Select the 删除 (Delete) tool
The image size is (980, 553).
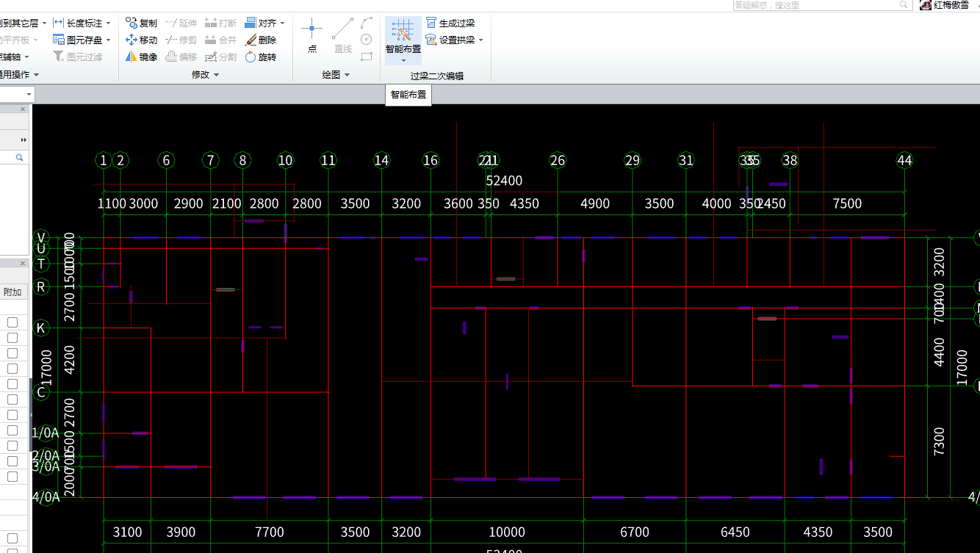point(261,40)
